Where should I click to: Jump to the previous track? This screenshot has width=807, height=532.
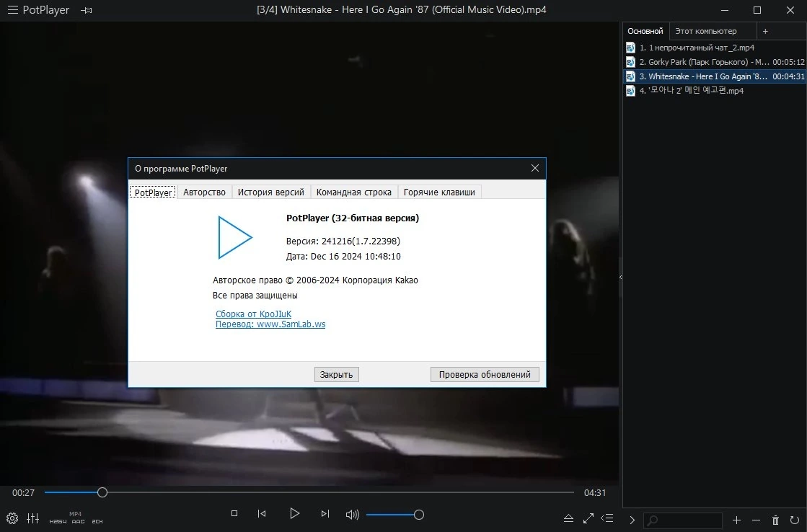pyautogui.click(x=262, y=513)
